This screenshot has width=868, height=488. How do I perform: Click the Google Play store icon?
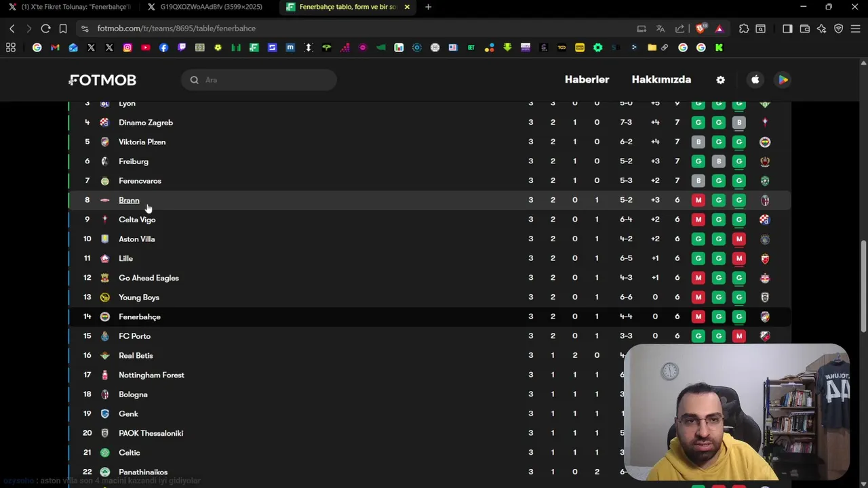coord(783,80)
